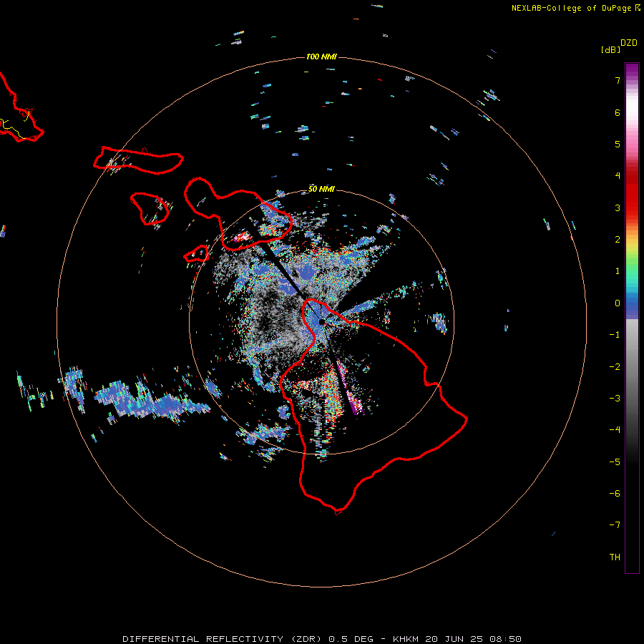Click the 20 JUN 25 date text
This screenshot has height=644, width=644.
455,639
